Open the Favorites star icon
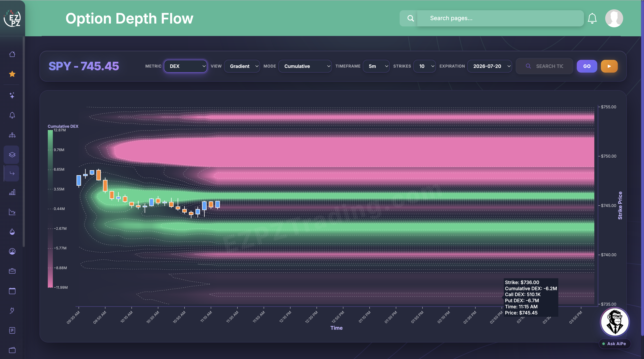Screen dimensions: 644x359 (x=12, y=74)
